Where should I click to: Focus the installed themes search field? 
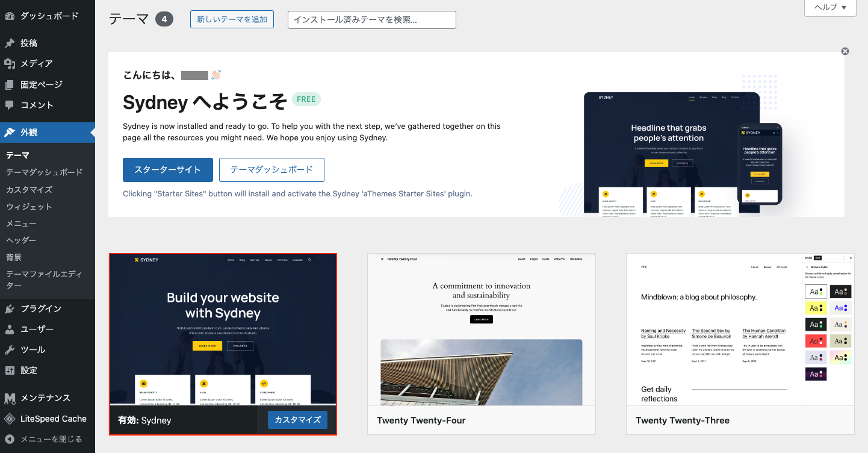click(372, 20)
